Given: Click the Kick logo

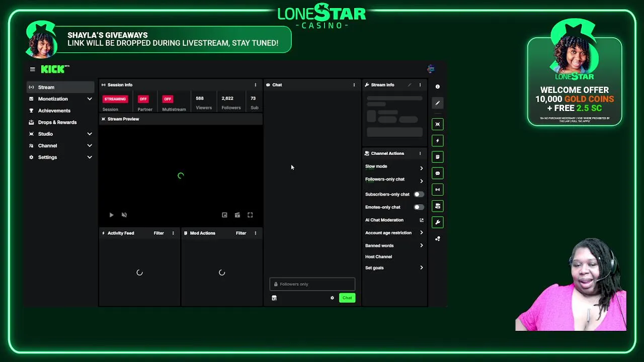Looking at the screenshot, I should (x=54, y=69).
